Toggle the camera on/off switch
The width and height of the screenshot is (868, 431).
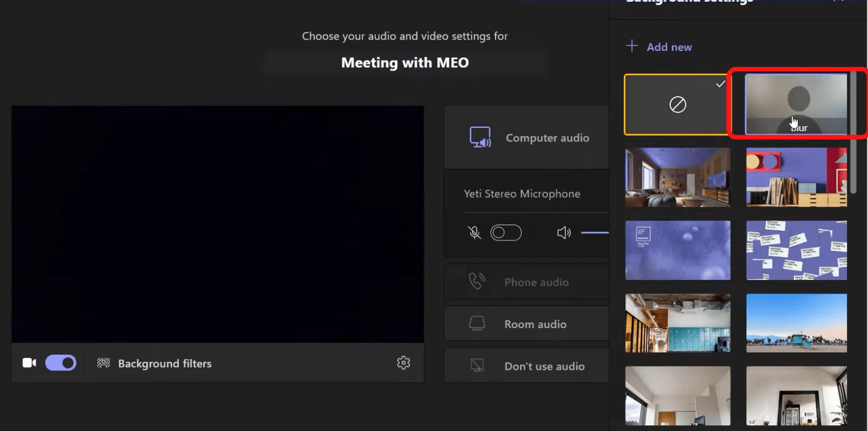[x=60, y=362]
